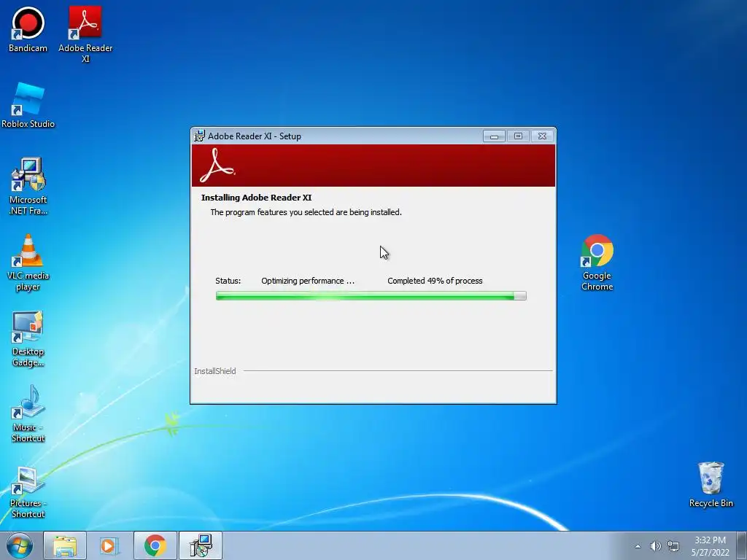Click the "Installing Adobe Reader XI" heading
The width and height of the screenshot is (747, 560).
(256, 198)
